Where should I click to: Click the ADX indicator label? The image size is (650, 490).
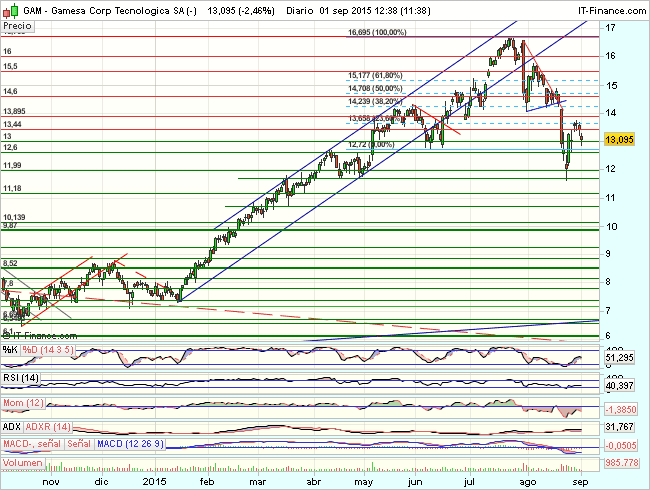coord(12,427)
